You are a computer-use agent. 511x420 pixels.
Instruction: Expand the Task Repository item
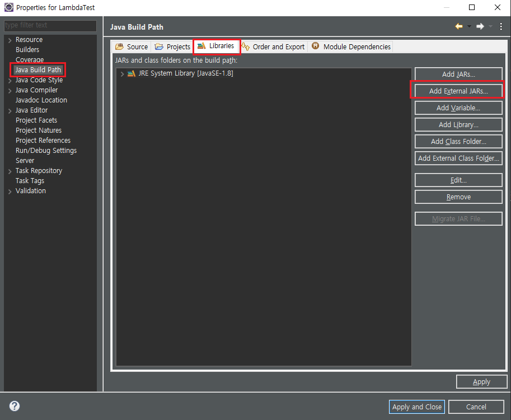click(10, 171)
